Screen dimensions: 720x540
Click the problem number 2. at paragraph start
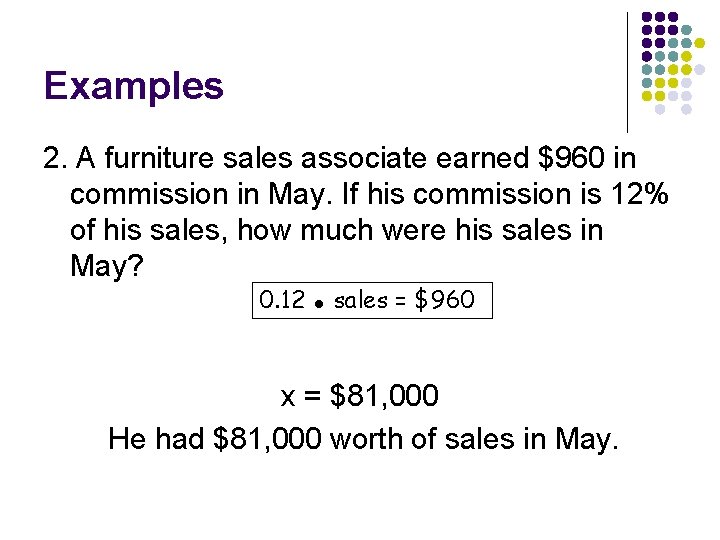(55, 158)
